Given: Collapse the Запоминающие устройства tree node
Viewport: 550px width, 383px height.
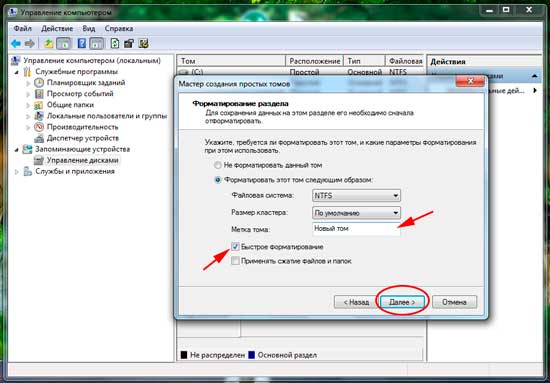Looking at the screenshot, I should click(17, 150).
